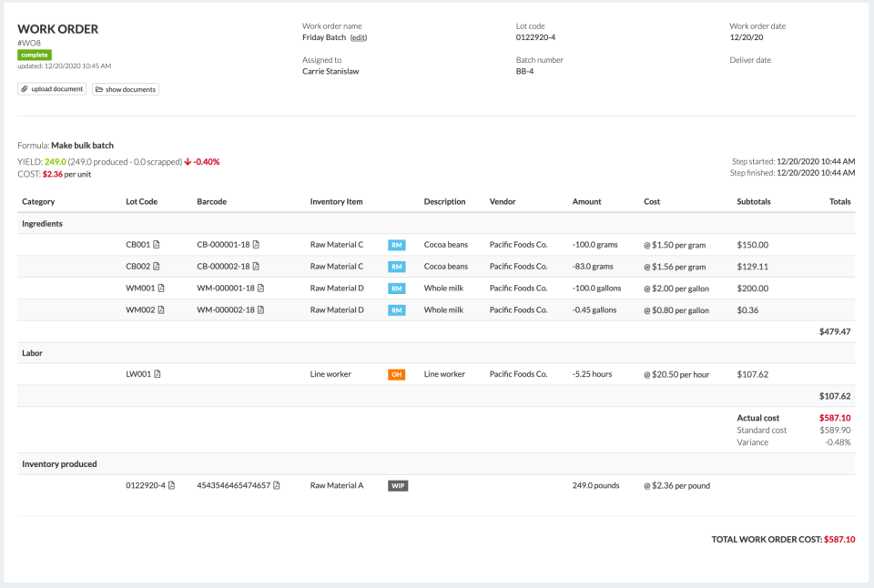Open document icon beside lot code CB001
Screen dimensions: 874x588
point(157,245)
